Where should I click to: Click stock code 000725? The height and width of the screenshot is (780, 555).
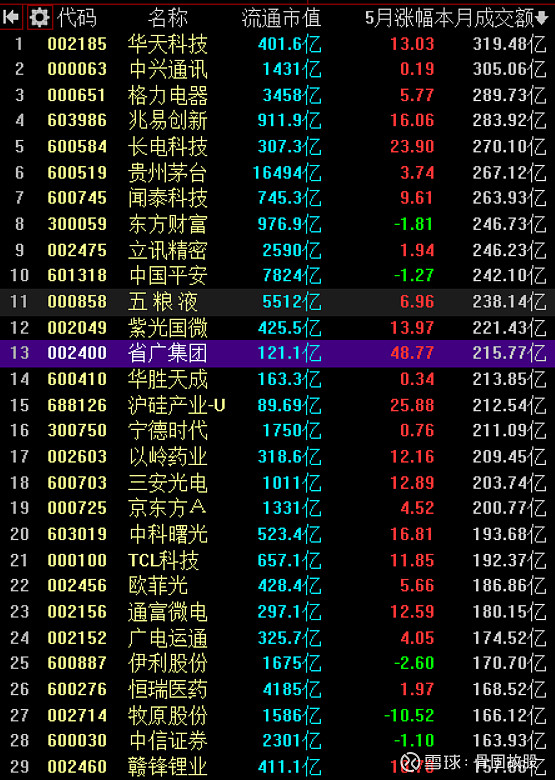[x=77, y=508]
